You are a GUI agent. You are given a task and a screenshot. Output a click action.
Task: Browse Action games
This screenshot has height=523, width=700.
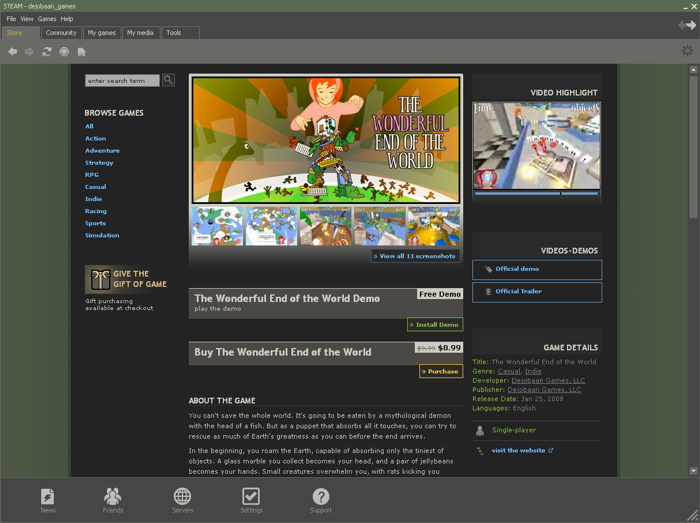click(x=96, y=138)
